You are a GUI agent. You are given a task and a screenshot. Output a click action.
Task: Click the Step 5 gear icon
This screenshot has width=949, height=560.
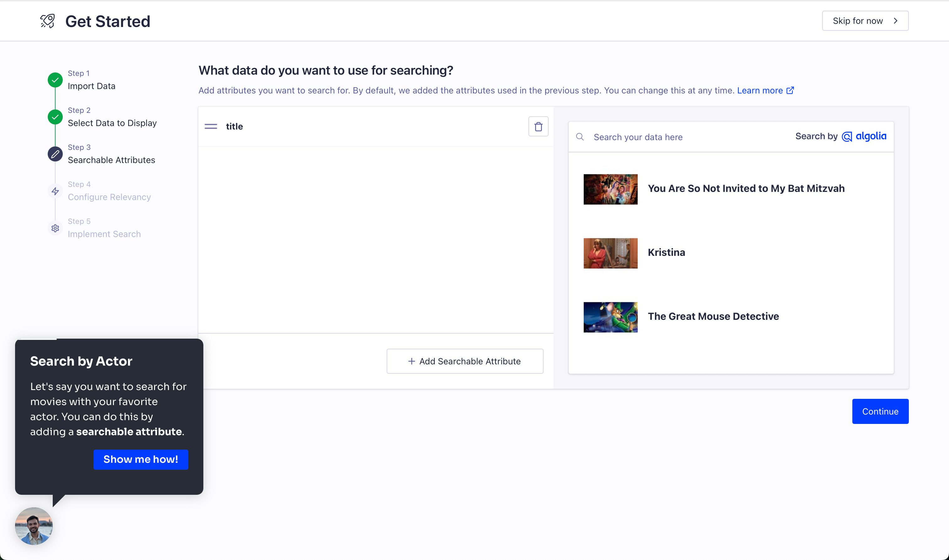pos(55,228)
